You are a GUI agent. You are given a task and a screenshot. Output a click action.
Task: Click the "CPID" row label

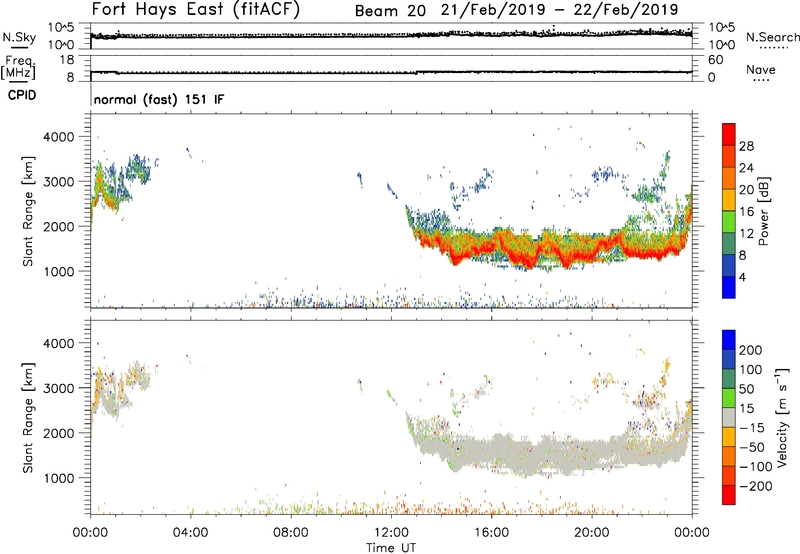pos(22,95)
